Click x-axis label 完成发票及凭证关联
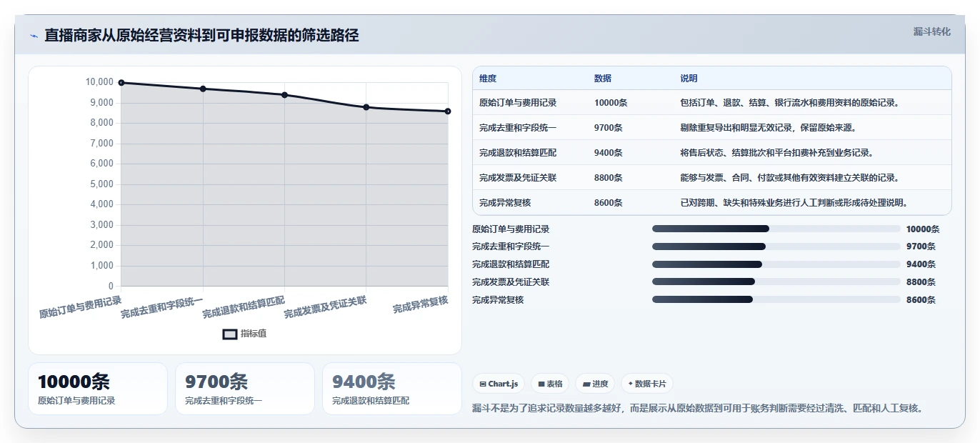980x443 pixels. [x=325, y=307]
